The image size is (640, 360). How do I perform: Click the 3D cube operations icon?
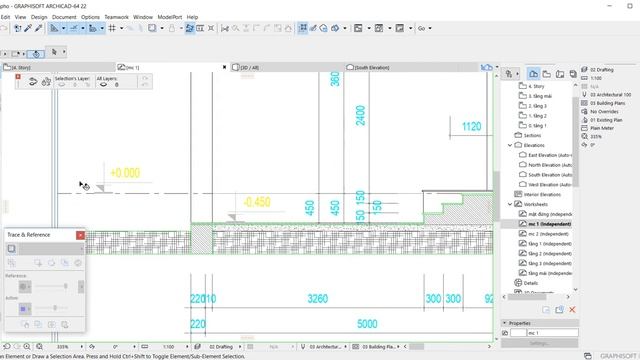click(x=335, y=28)
